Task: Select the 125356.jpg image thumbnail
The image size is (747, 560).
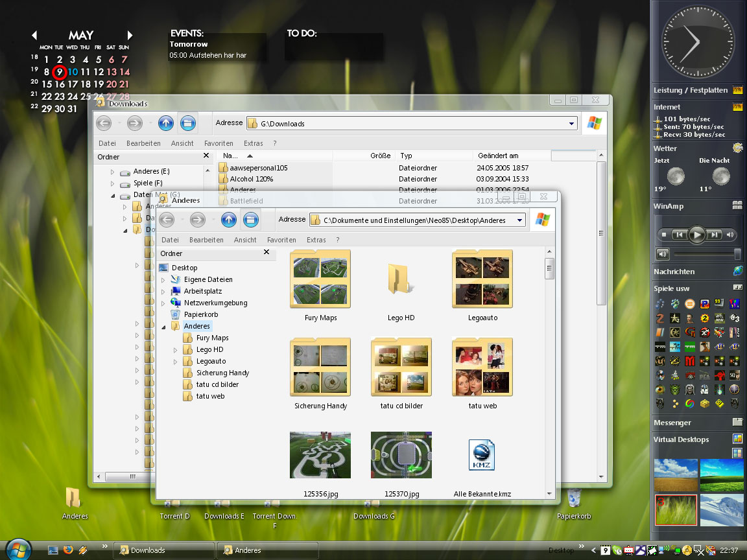Action: 320,455
